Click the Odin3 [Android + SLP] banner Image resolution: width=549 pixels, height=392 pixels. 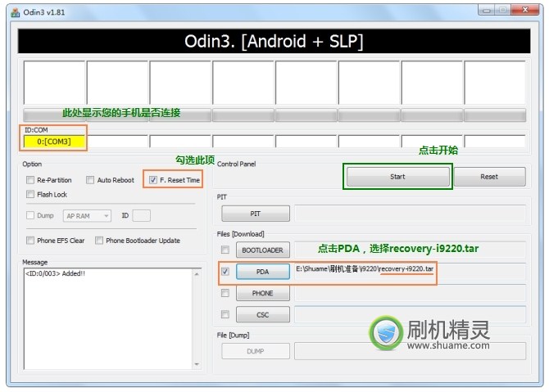(x=274, y=41)
